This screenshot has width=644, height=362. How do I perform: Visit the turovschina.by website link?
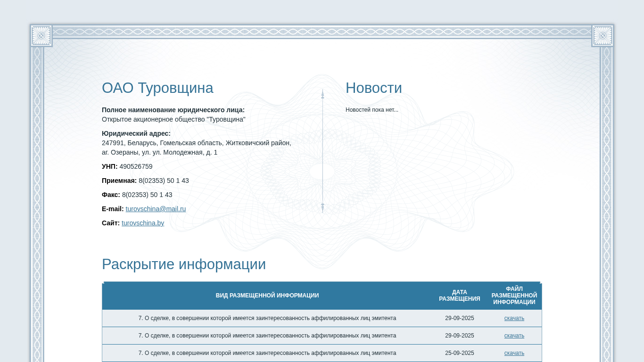coord(143,223)
